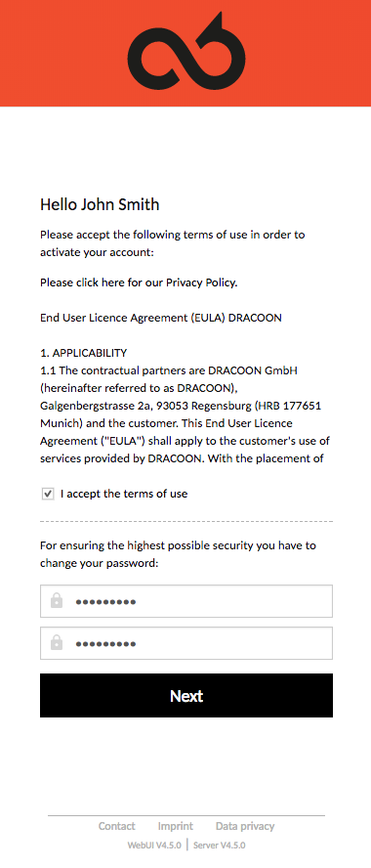The height and width of the screenshot is (868, 371).
Task: Click the "Hello John Smith" greeting heading
Action: pos(100,204)
